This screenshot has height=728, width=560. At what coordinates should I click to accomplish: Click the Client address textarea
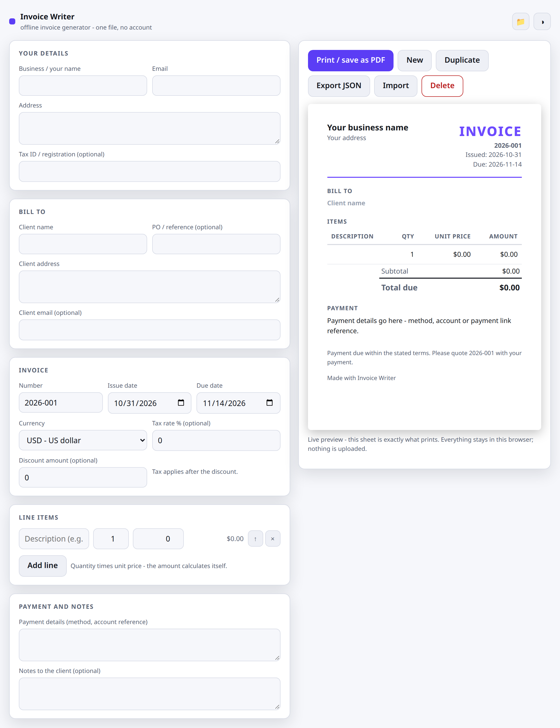(x=150, y=287)
